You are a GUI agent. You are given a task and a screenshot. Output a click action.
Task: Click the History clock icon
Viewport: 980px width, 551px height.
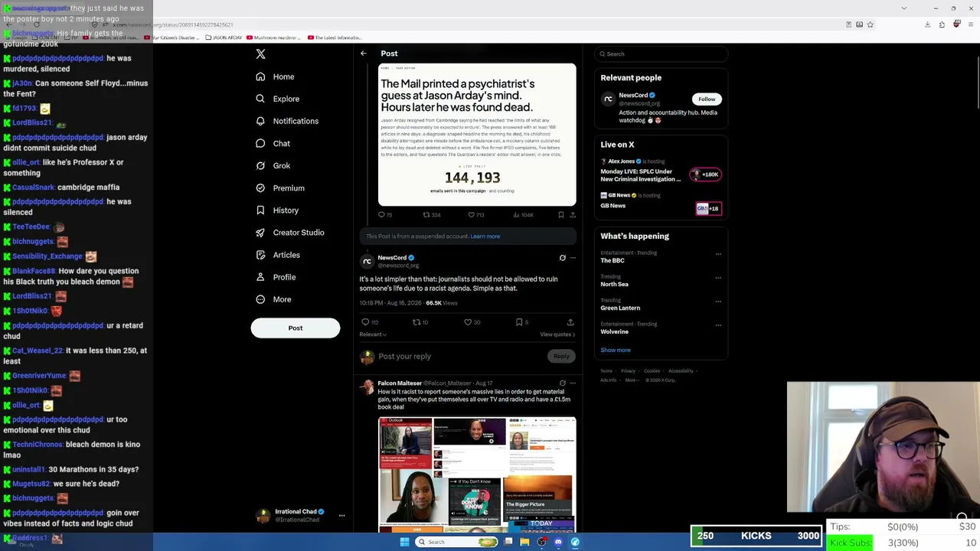(x=260, y=210)
